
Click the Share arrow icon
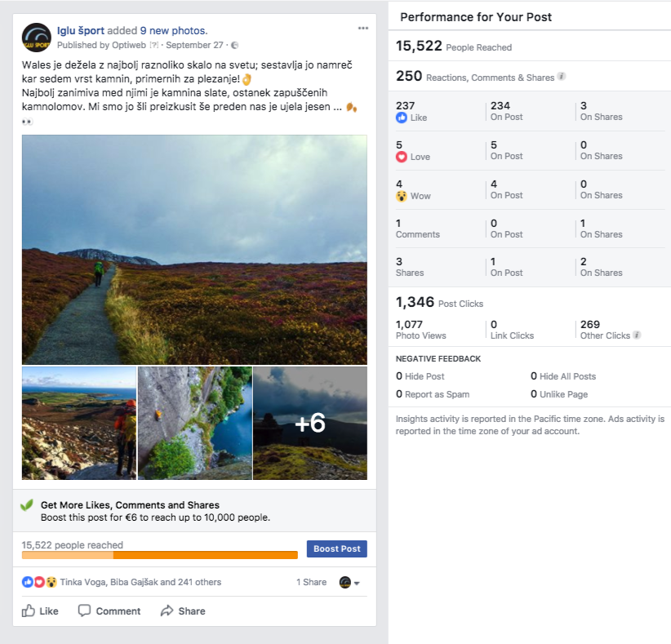(167, 611)
